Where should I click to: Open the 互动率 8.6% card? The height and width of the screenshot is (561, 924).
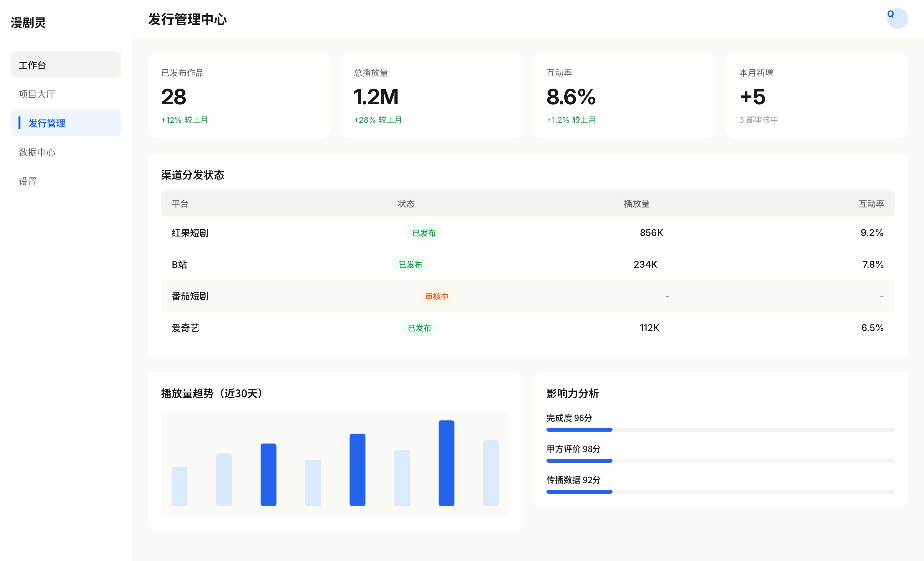624,95
